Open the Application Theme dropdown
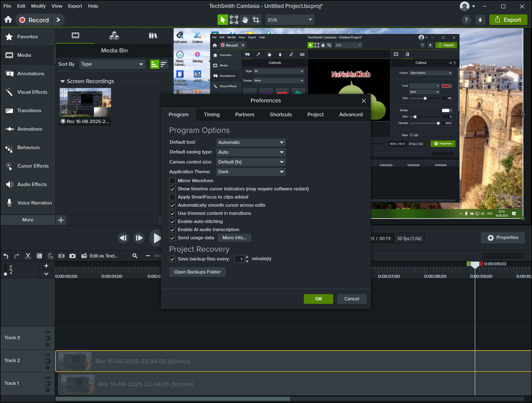532x403 pixels. click(x=251, y=172)
